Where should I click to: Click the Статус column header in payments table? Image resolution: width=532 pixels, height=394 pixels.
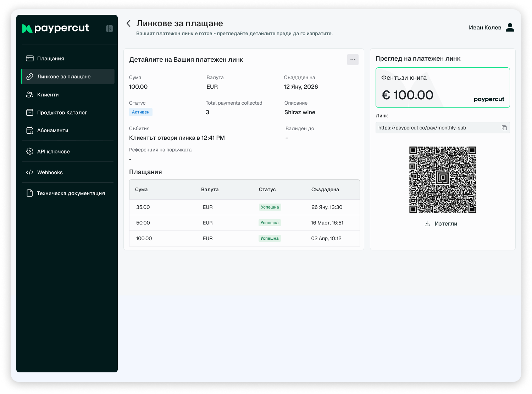[267, 189]
